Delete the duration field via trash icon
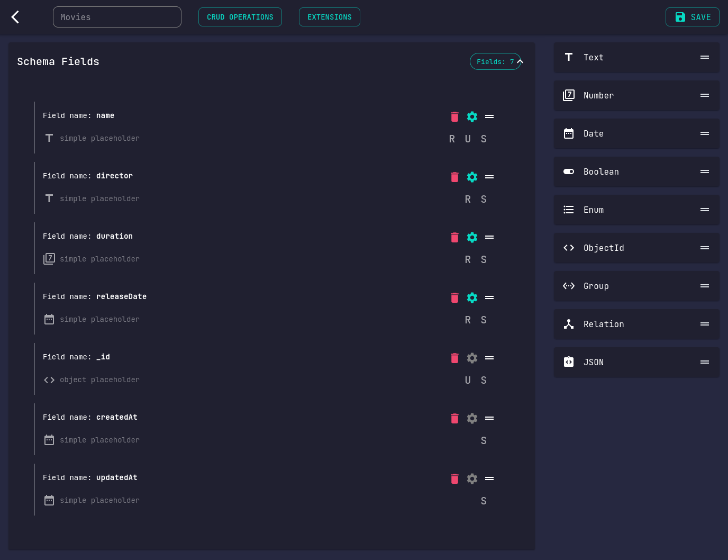Image resolution: width=728 pixels, height=560 pixels. [x=454, y=237]
